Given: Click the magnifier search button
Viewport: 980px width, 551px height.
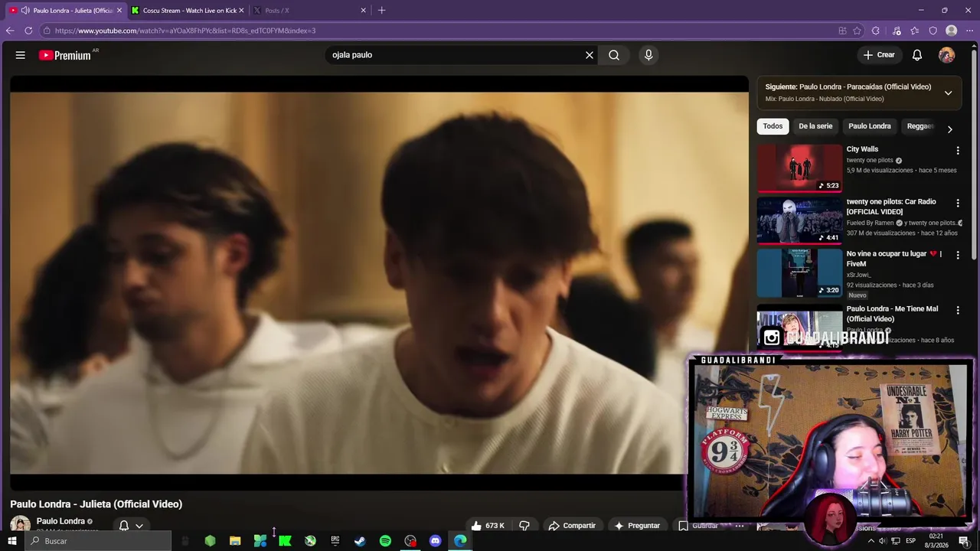Looking at the screenshot, I should pos(614,55).
